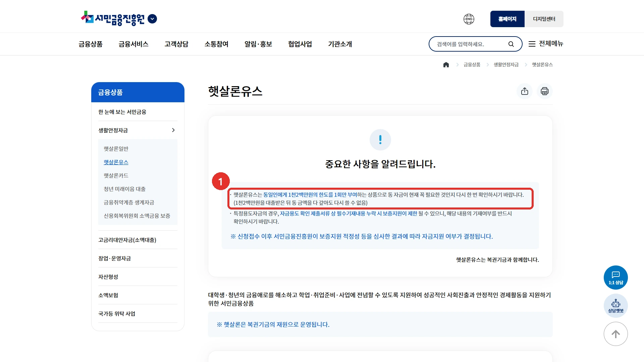The height and width of the screenshot is (362, 644).
Task: Collapse the 생활안정자금 sidebar section chevron
Action: tap(173, 130)
